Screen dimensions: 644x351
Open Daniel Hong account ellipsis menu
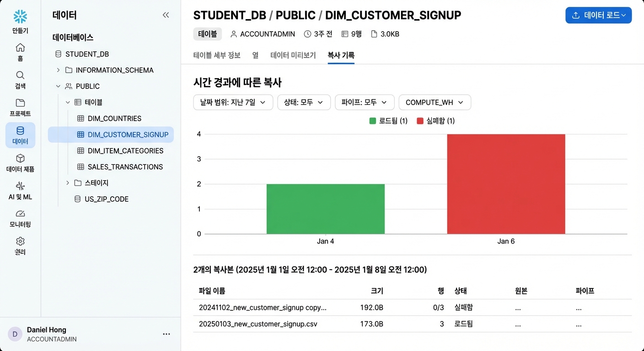coord(166,334)
